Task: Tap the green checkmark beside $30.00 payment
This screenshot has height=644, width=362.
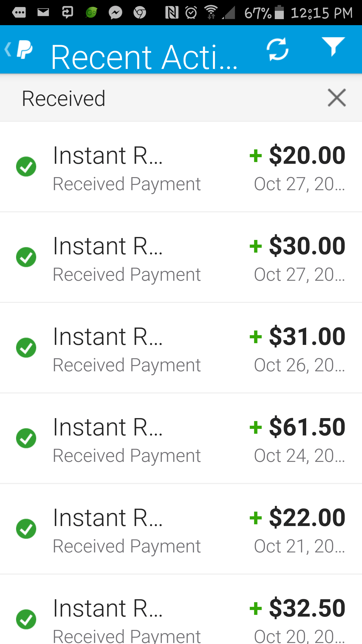Action: [26, 257]
